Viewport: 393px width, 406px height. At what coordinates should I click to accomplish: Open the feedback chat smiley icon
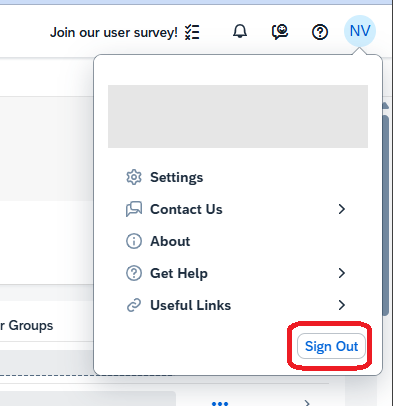point(280,32)
